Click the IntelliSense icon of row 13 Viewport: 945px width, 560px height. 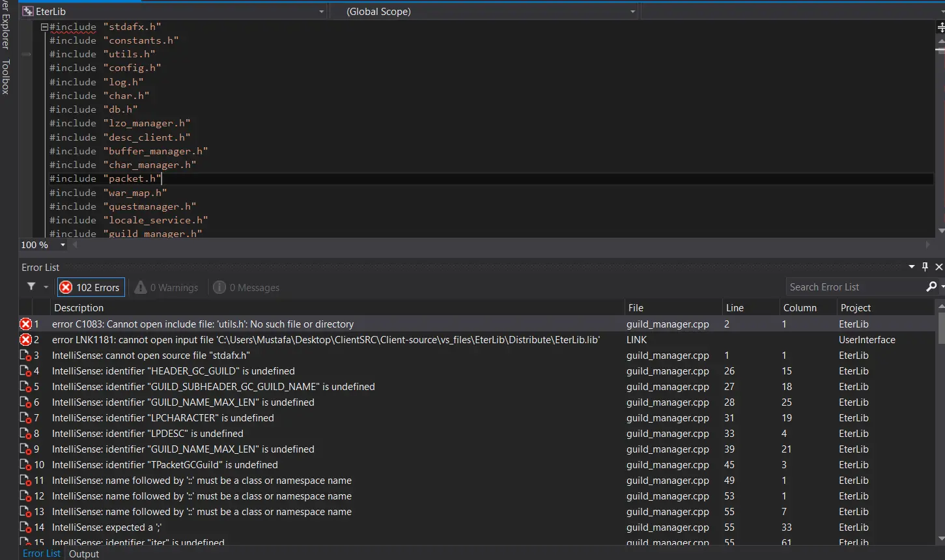coord(26,511)
